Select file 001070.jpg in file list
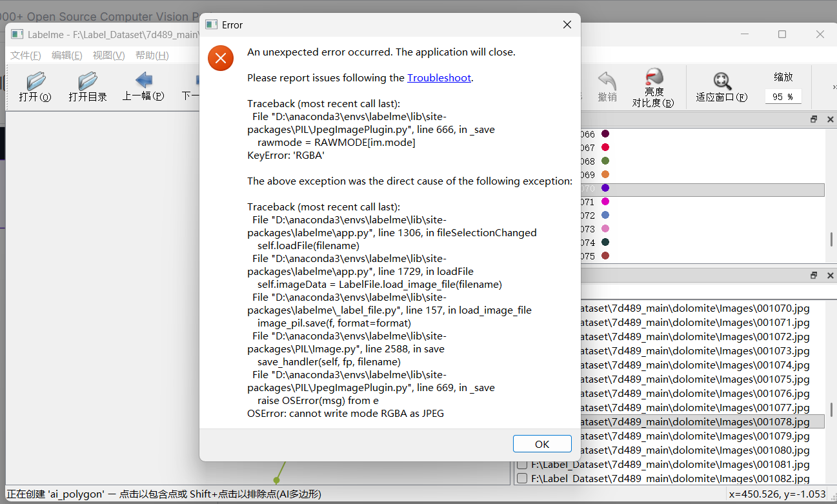837x504 pixels. coord(695,308)
